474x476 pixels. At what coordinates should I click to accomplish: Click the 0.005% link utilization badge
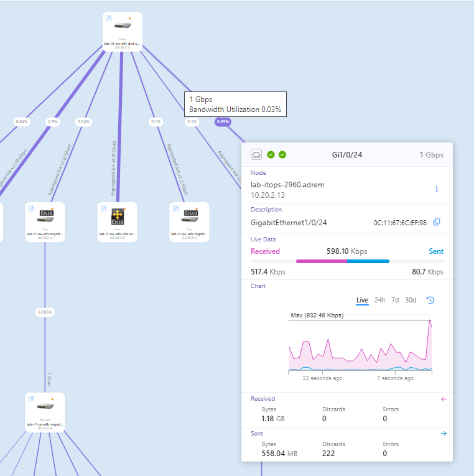tap(45, 312)
